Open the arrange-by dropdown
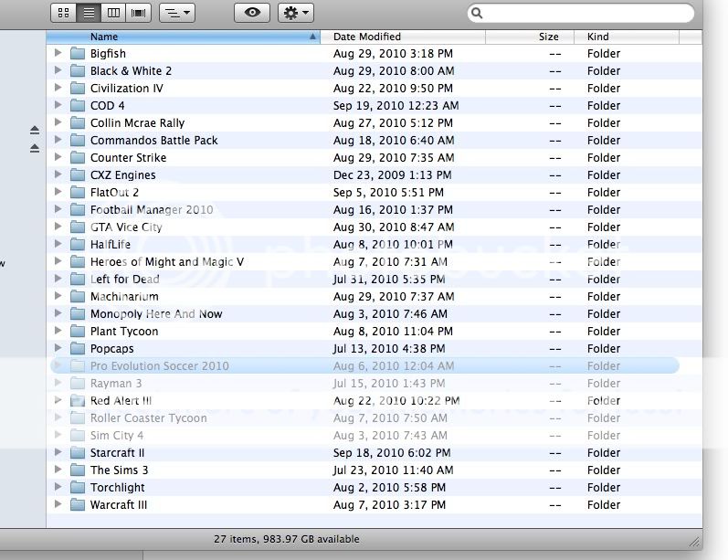This screenshot has width=728, height=560. (177, 13)
